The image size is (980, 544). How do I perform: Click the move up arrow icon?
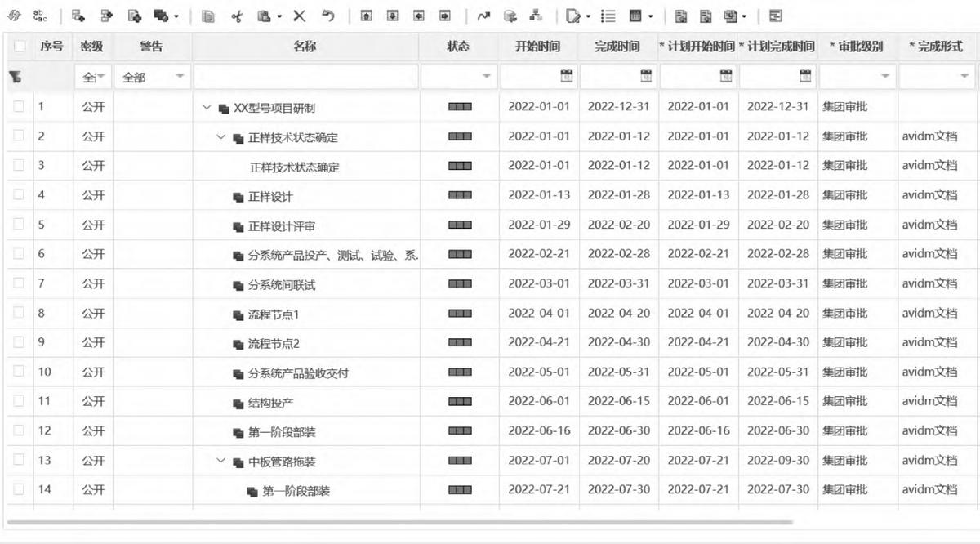click(x=367, y=16)
